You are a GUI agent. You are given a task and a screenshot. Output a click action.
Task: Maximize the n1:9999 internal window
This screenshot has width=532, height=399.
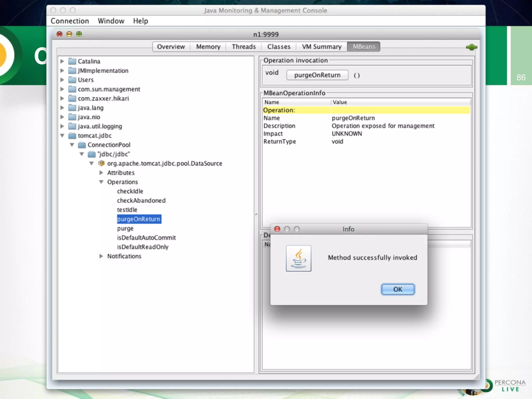point(79,34)
